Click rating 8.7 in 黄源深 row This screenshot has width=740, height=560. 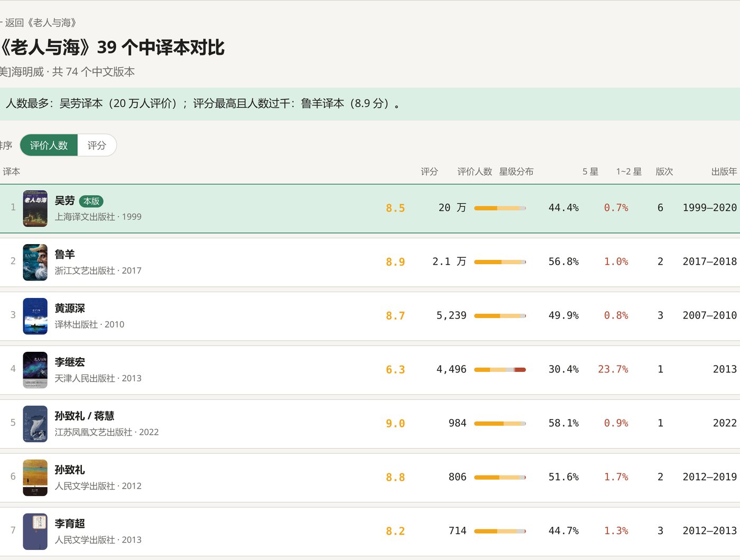(395, 316)
